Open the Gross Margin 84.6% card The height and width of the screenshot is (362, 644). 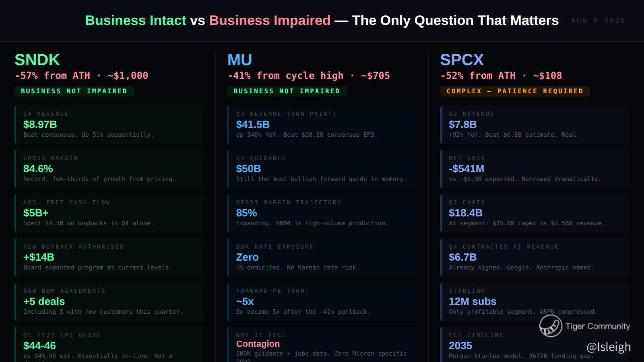[109, 169]
